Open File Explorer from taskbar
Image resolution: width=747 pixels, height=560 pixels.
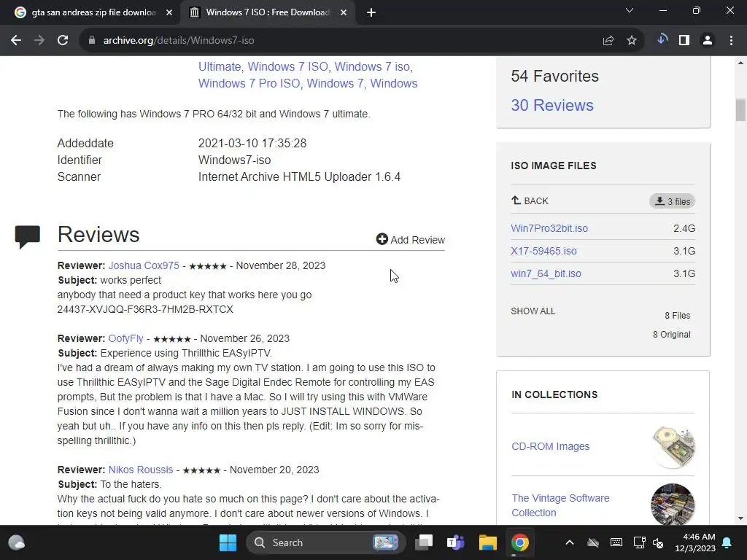(488, 542)
